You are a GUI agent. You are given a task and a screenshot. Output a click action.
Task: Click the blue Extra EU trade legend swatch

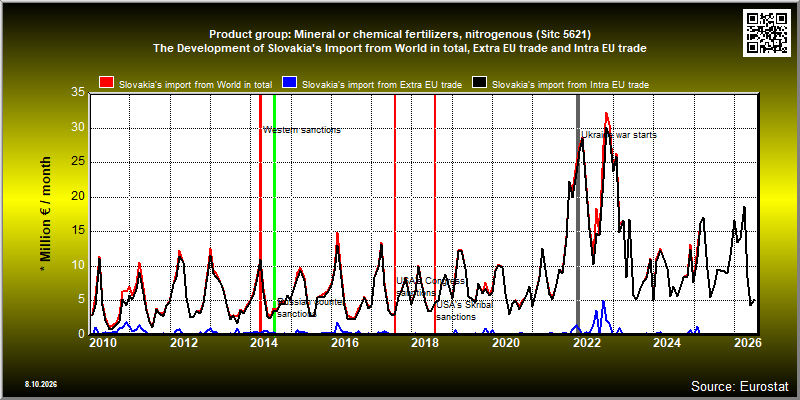(x=290, y=83)
